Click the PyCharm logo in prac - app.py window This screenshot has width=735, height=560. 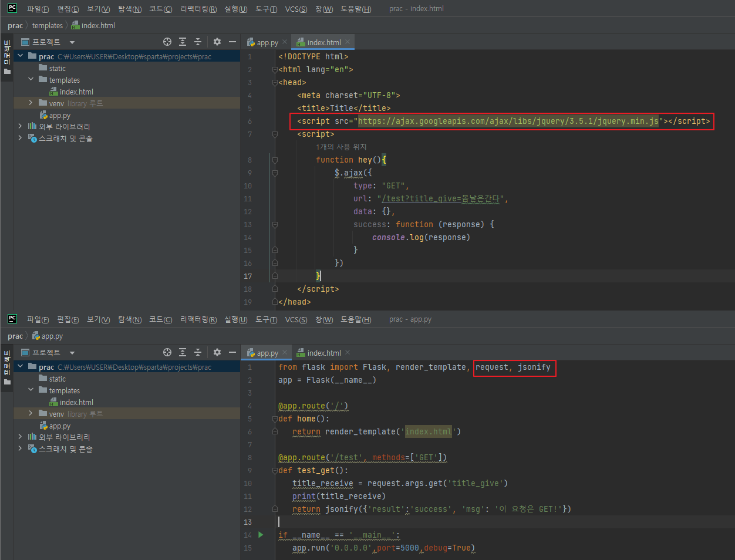point(12,319)
